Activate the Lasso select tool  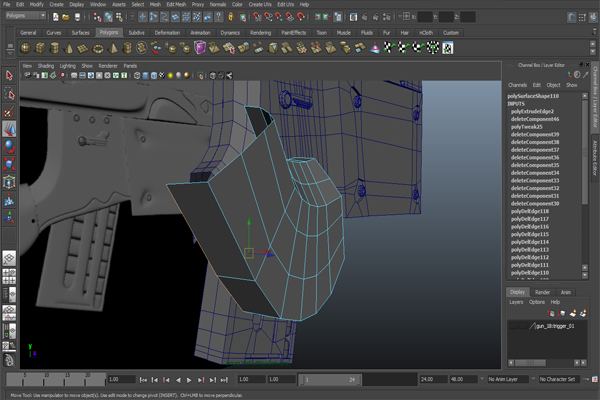point(9,93)
